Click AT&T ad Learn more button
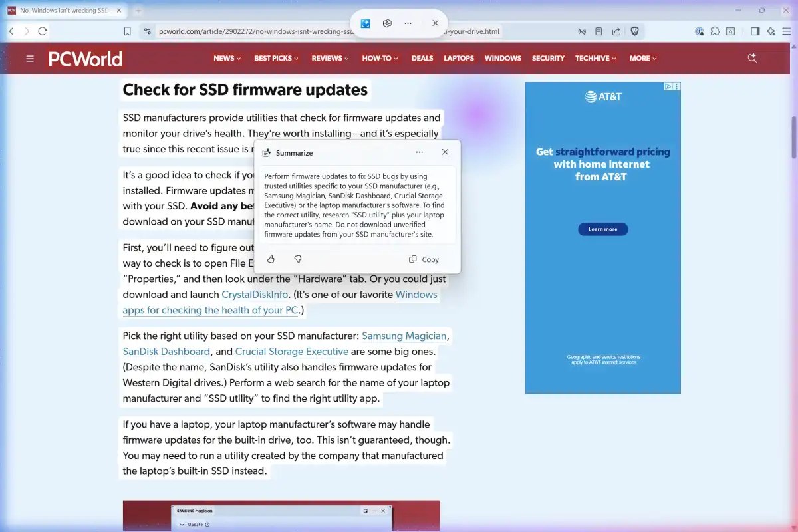The height and width of the screenshot is (532, 798). 602,229
